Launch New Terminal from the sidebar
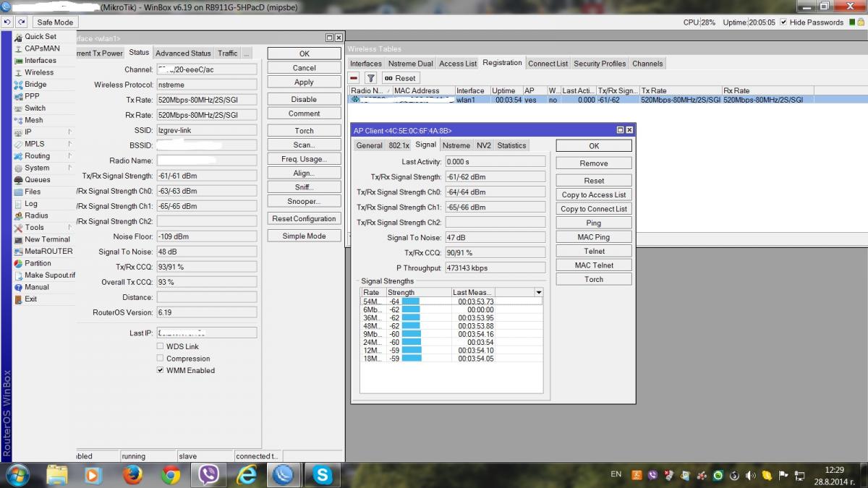This screenshot has height=488, width=868. click(x=47, y=239)
